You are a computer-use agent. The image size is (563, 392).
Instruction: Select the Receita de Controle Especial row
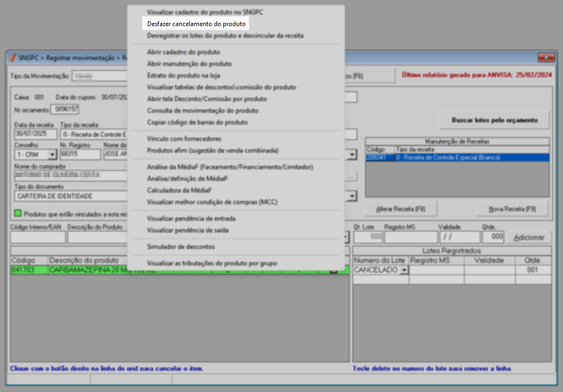click(x=457, y=157)
